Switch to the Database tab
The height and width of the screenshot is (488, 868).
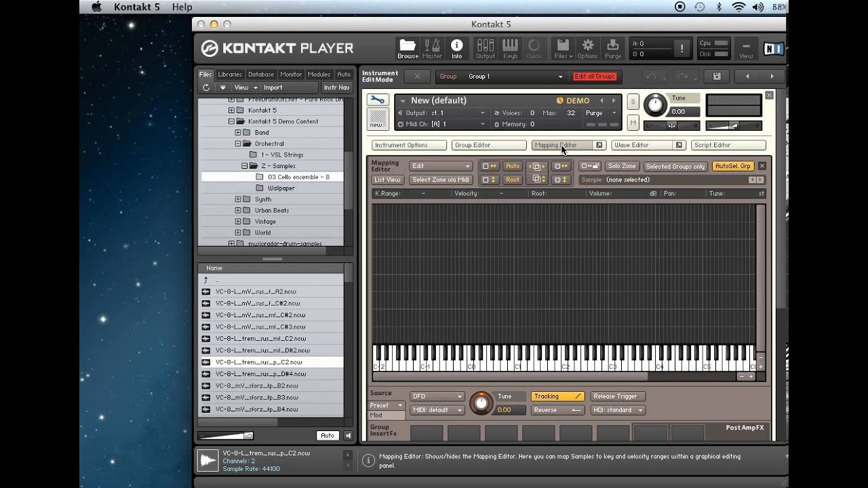pos(261,75)
